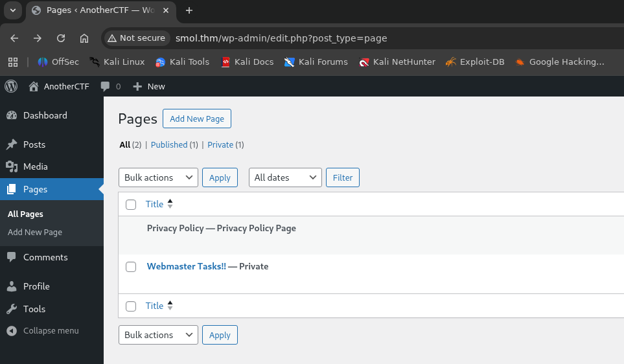This screenshot has width=624, height=364.
Task: Click the header Title sort arrows
Action: point(170,204)
